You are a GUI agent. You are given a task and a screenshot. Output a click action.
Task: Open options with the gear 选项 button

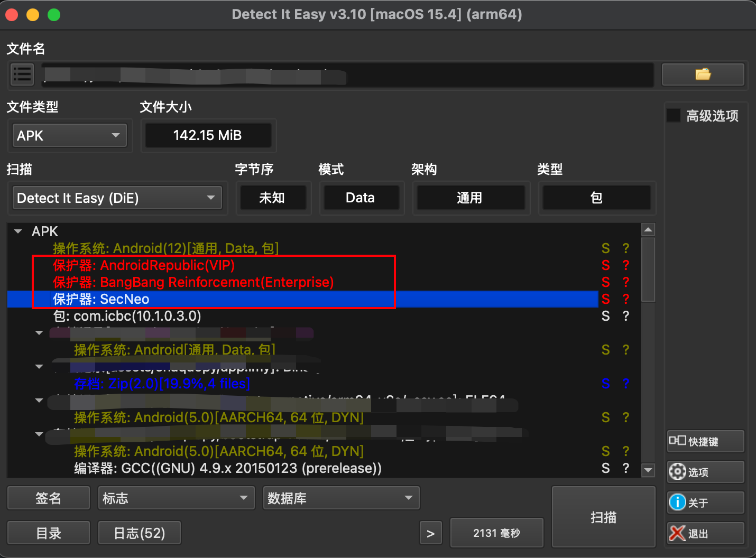coord(705,472)
